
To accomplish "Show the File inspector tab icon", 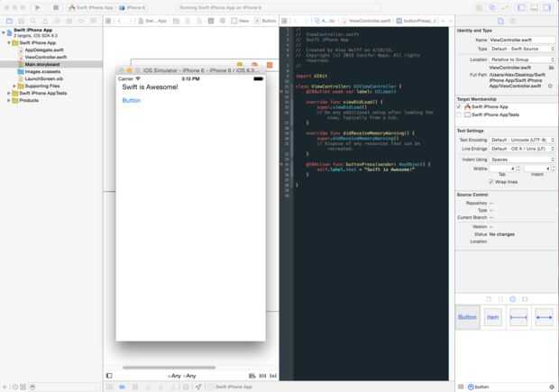I will pos(501,21).
